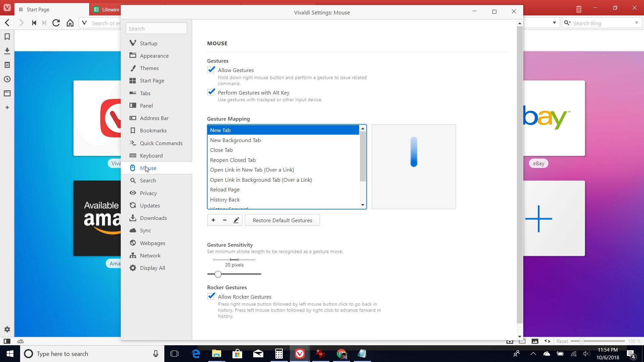The height and width of the screenshot is (362, 644).
Task: Click the Mouse settings menu item
Action: [148, 168]
